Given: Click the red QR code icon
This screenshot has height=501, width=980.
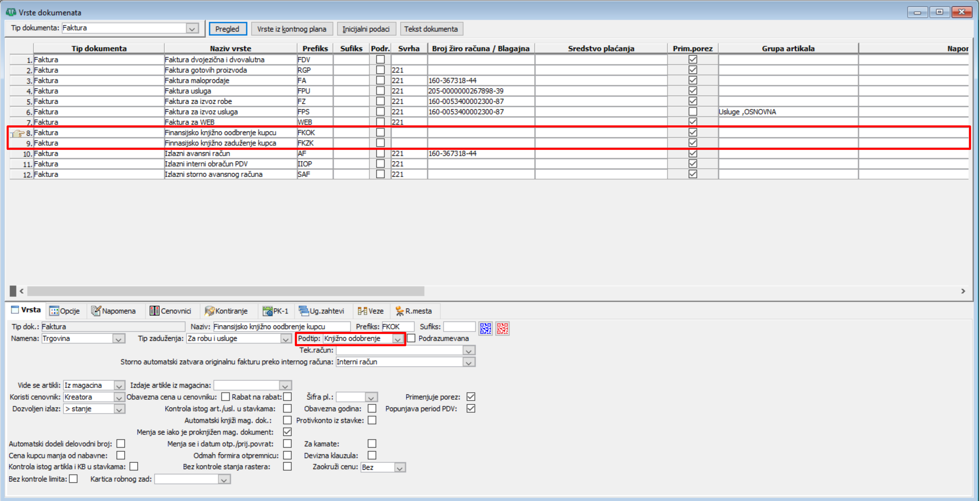Looking at the screenshot, I should pos(502,328).
